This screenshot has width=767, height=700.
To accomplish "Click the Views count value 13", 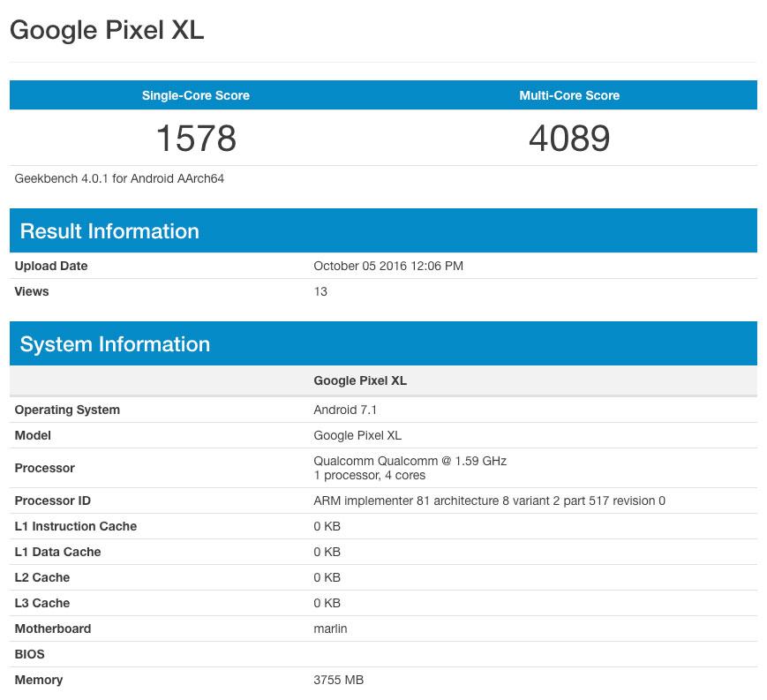I will pos(320,291).
